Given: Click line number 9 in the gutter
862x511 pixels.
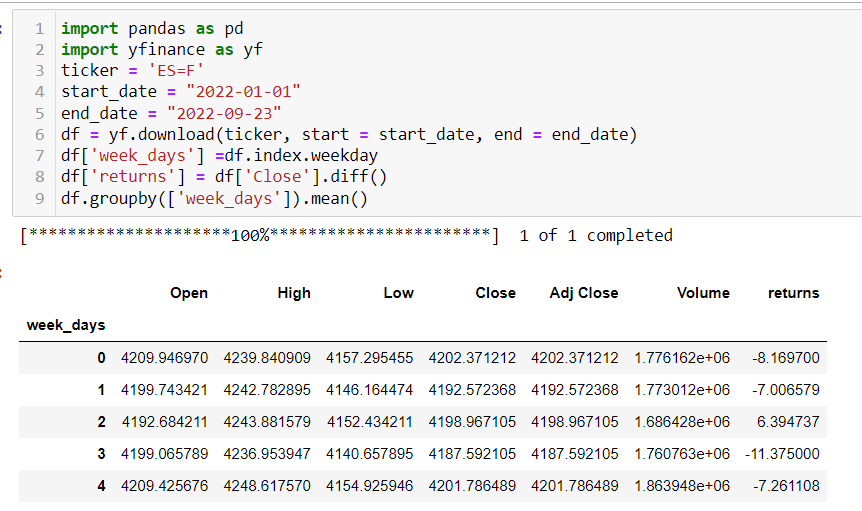Looking at the screenshot, I should (x=40, y=198).
